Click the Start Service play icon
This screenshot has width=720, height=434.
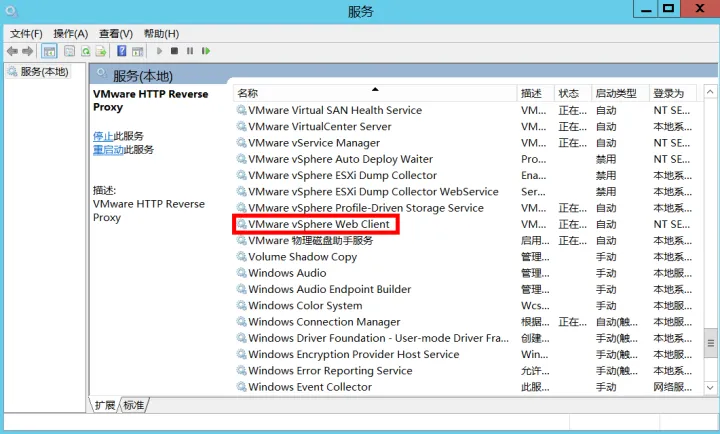click(x=159, y=51)
